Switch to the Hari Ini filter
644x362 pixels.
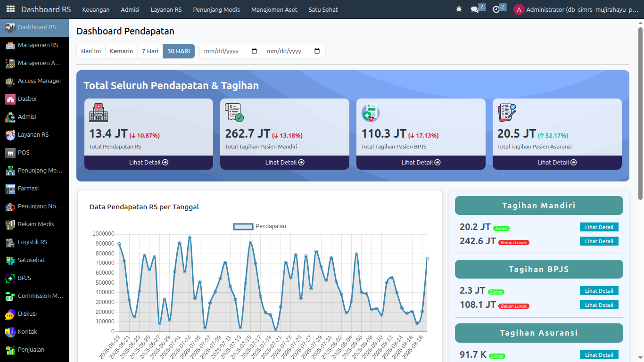coord(91,51)
